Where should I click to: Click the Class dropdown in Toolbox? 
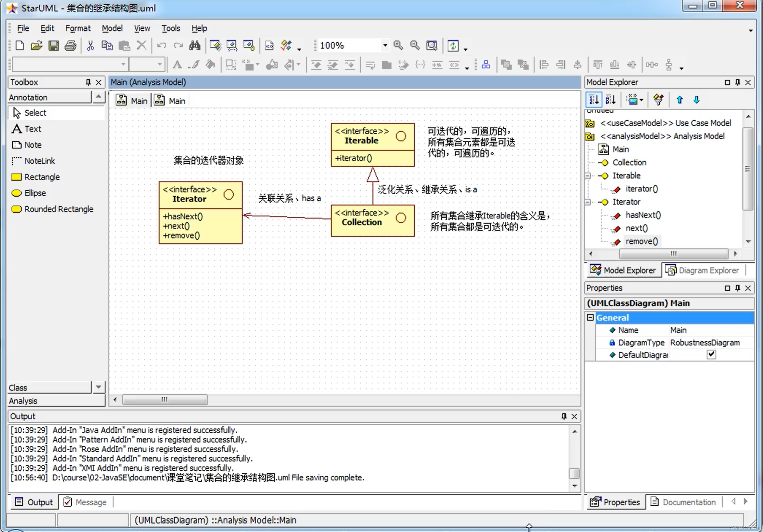click(97, 387)
